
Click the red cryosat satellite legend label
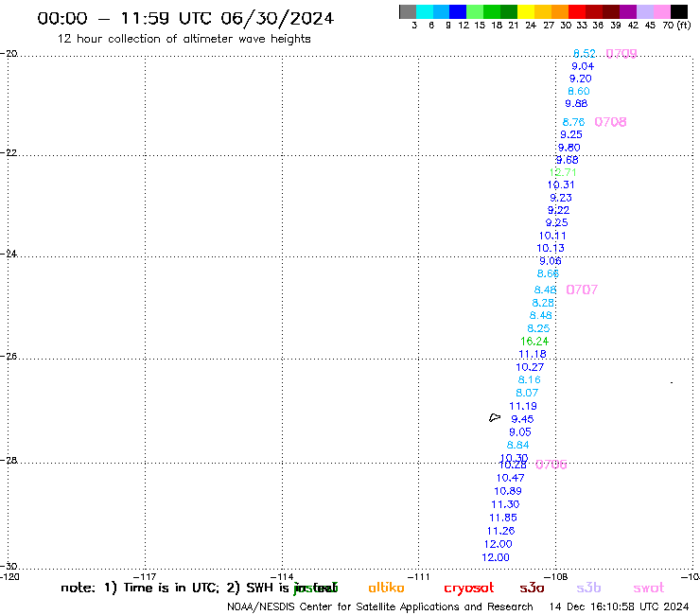(469, 589)
